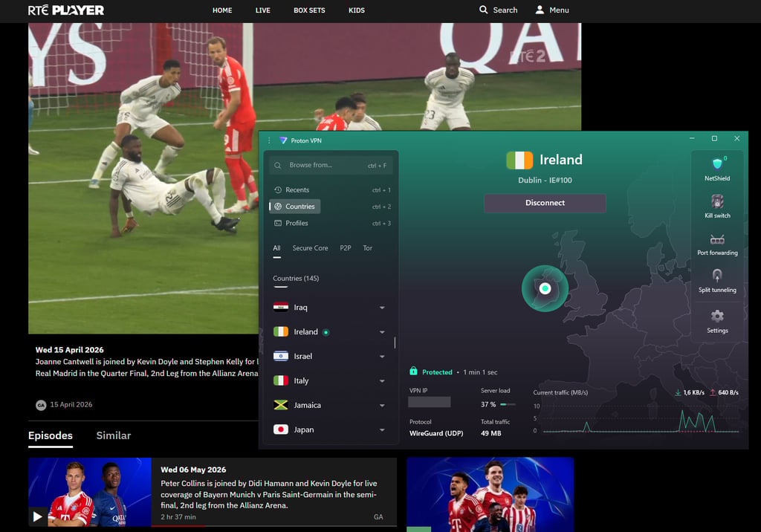
Task: Click the server load 37% bar
Action: click(508, 404)
